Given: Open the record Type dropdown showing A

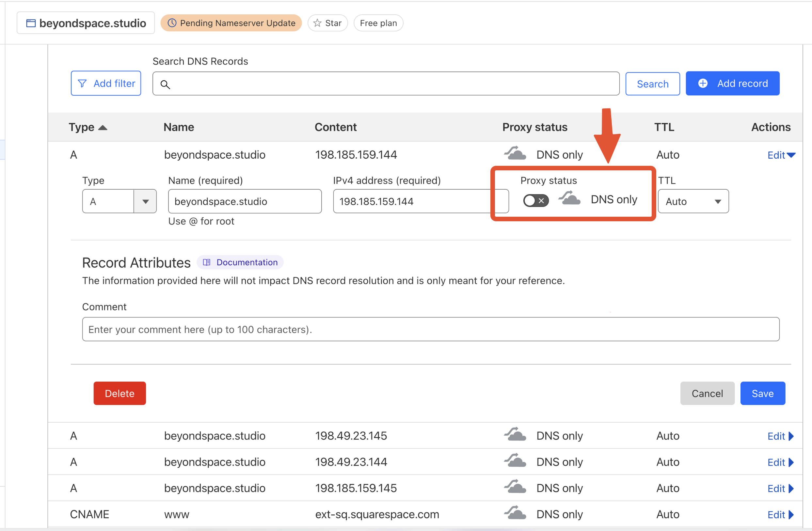Looking at the screenshot, I should [145, 202].
